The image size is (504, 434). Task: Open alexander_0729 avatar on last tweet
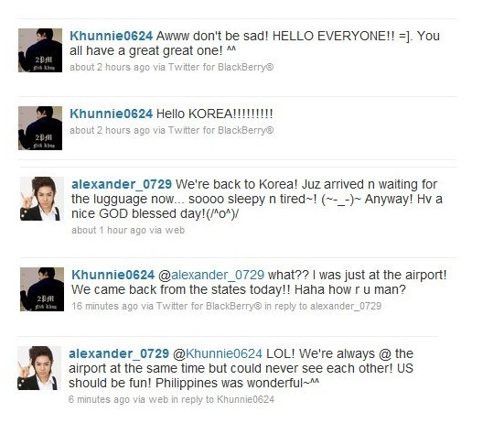click(x=39, y=368)
